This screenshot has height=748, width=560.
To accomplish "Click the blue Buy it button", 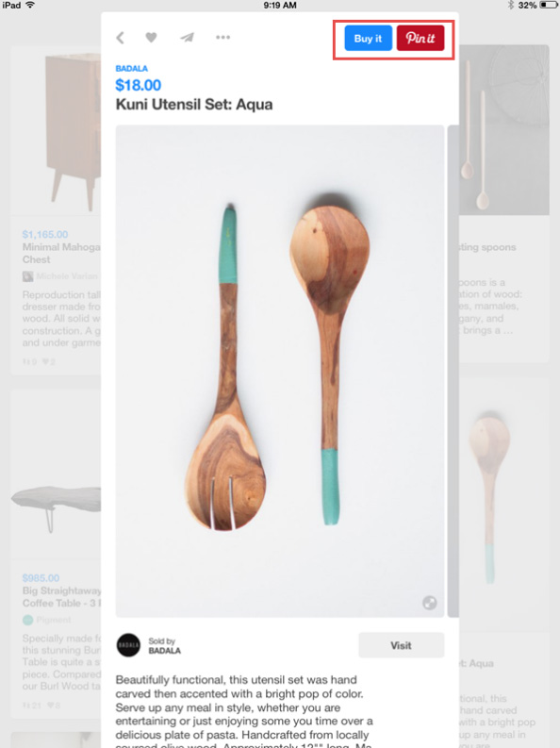I will coord(368,38).
